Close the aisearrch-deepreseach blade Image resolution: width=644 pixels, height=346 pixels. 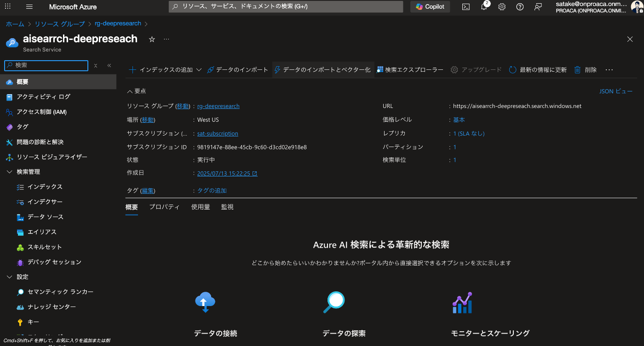(x=630, y=40)
